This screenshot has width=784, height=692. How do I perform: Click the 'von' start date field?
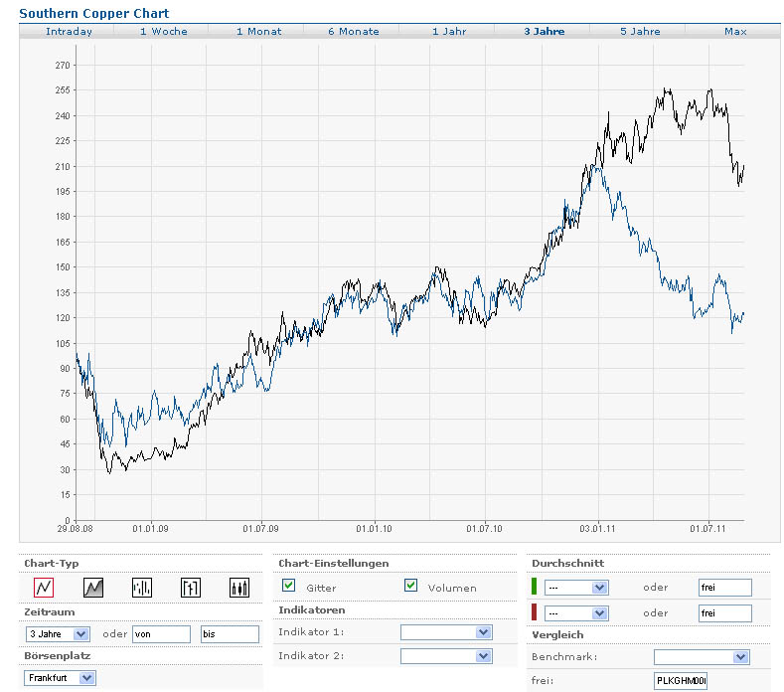coord(160,633)
